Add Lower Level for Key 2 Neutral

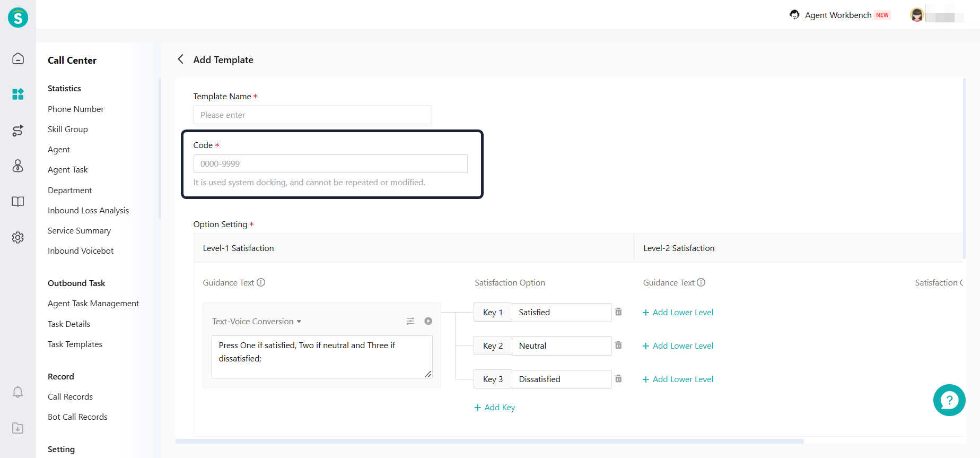click(x=678, y=346)
